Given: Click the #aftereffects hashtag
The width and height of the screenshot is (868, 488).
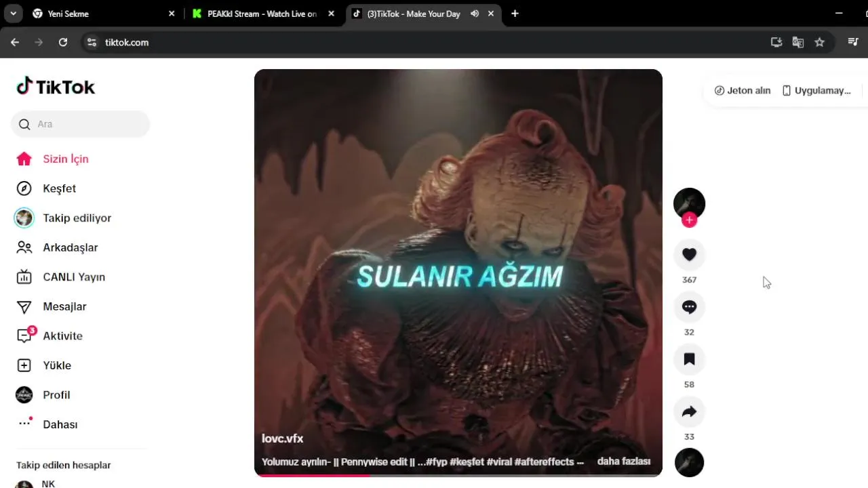Looking at the screenshot, I should [545, 462].
